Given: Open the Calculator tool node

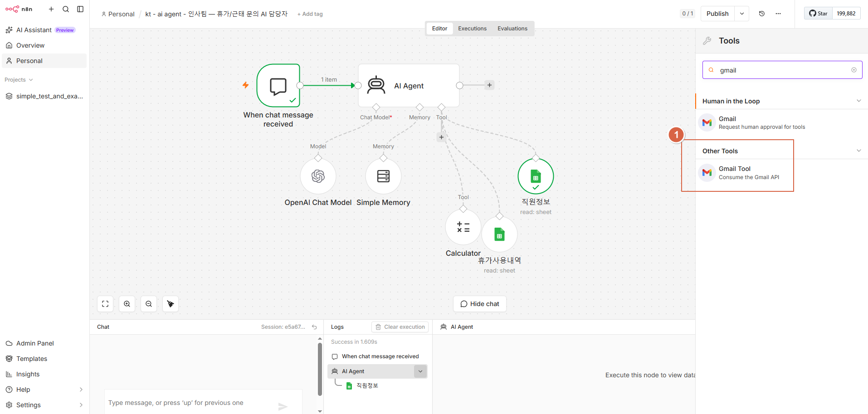Looking at the screenshot, I should (x=463, y=227).
